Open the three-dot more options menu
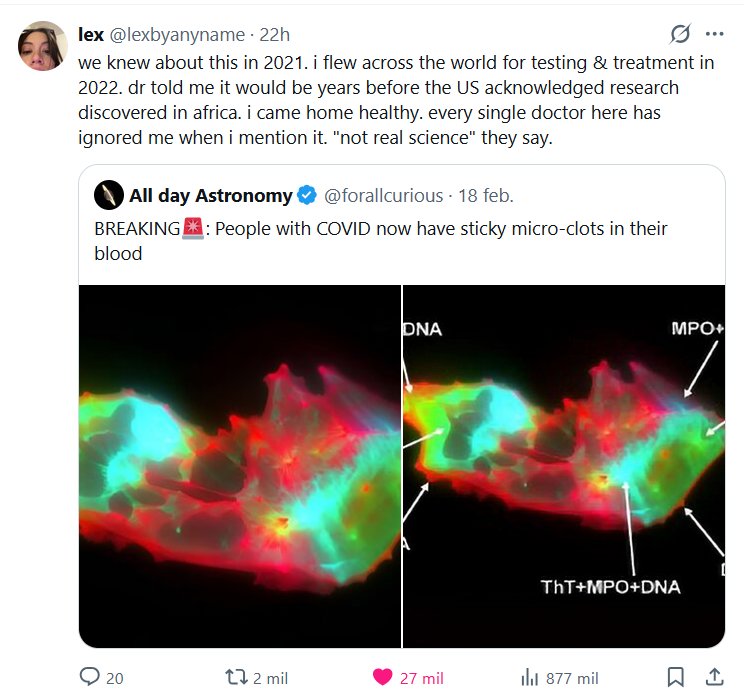Screen dimensions: 744x700 pos(714,34)
